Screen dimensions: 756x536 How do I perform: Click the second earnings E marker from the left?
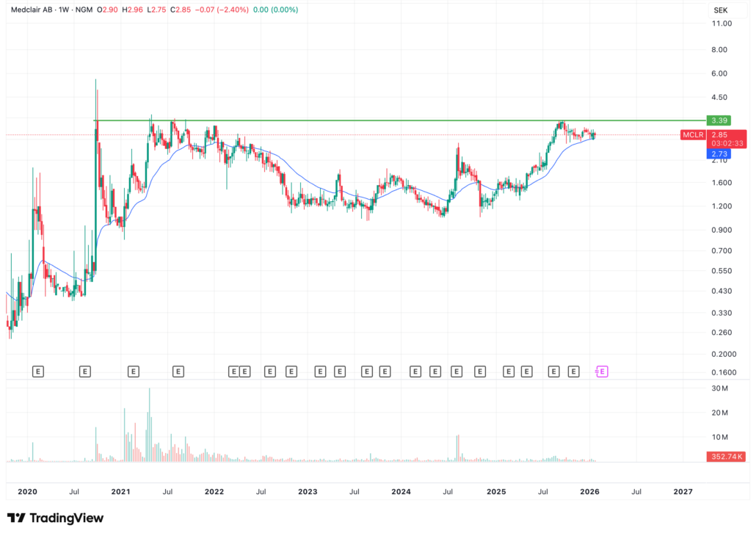coord(85,372)
